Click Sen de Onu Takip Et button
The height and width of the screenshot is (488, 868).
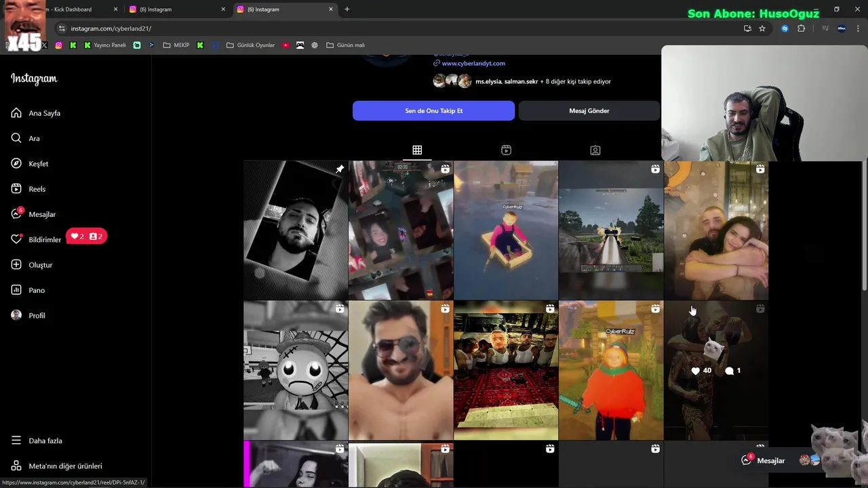433,110
